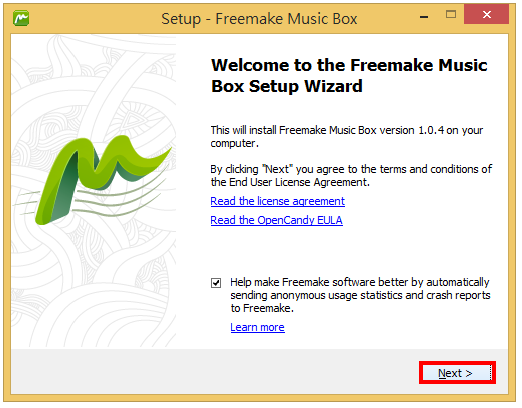522x408 pixels.
Task: Click the gray footer area left of Next
Action: tap(213, 372)
